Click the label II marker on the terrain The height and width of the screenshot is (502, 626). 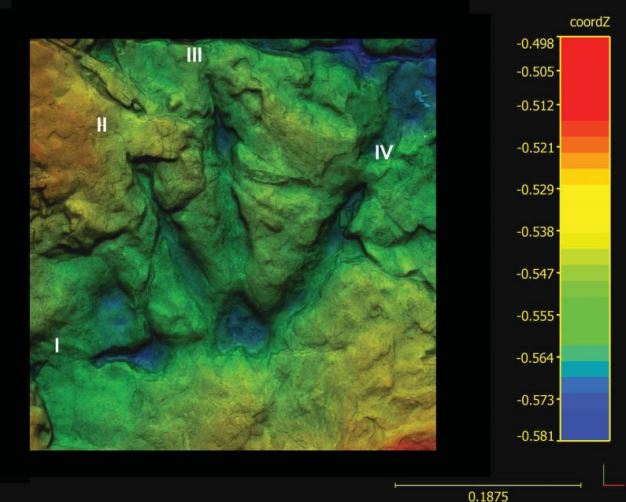101,125
